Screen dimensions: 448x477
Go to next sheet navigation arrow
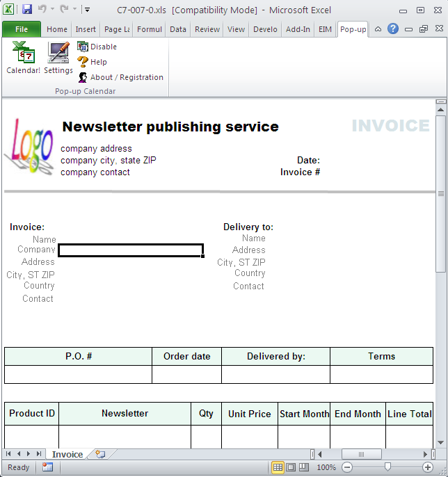click(x=29, y=454)
